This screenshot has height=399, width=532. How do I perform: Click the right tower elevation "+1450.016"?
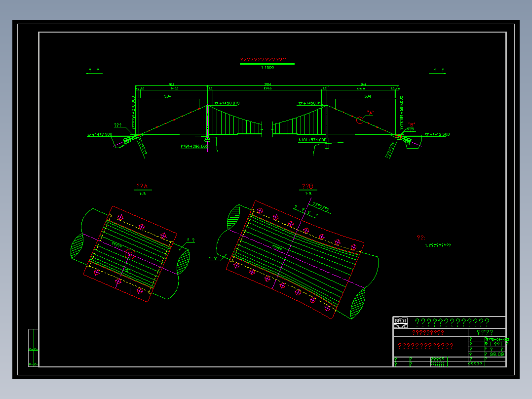click(313, 103)
